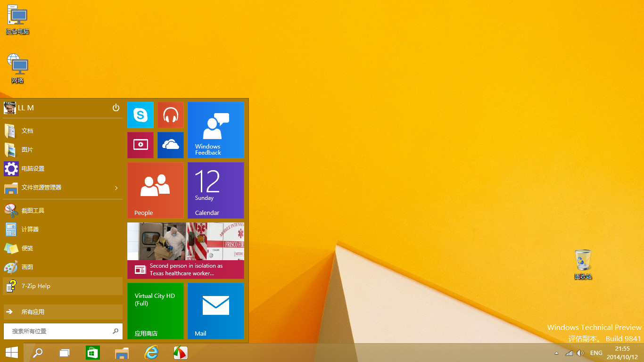Open the Calendar tile showing 12 Sunday

tap(216, 190)
